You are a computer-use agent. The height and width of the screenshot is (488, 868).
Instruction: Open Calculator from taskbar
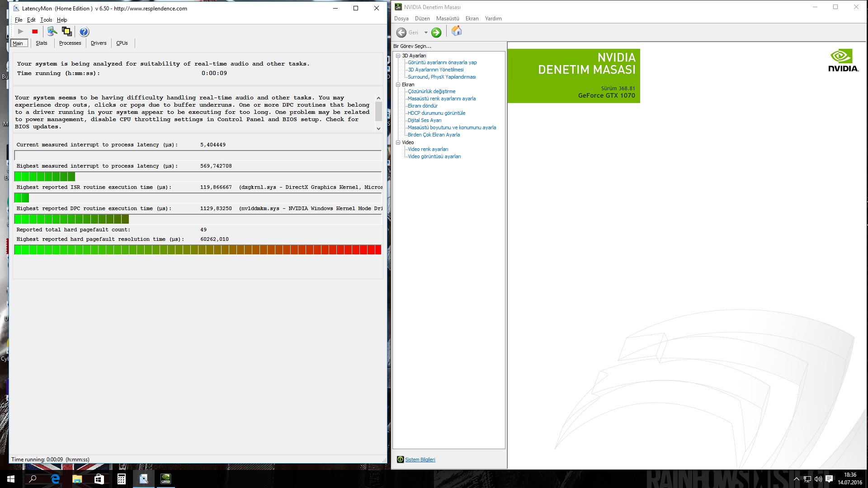122,479
